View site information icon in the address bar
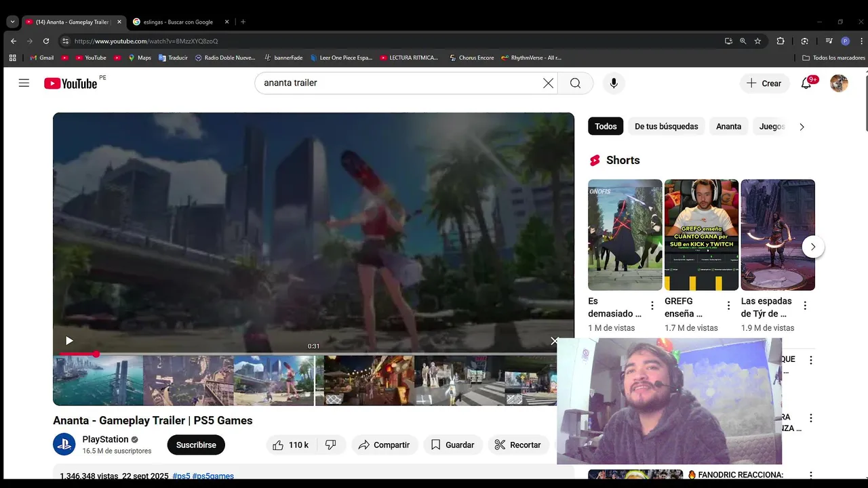Screen dimensions: 868x488 pyautogui.click(x=65, y=41)
